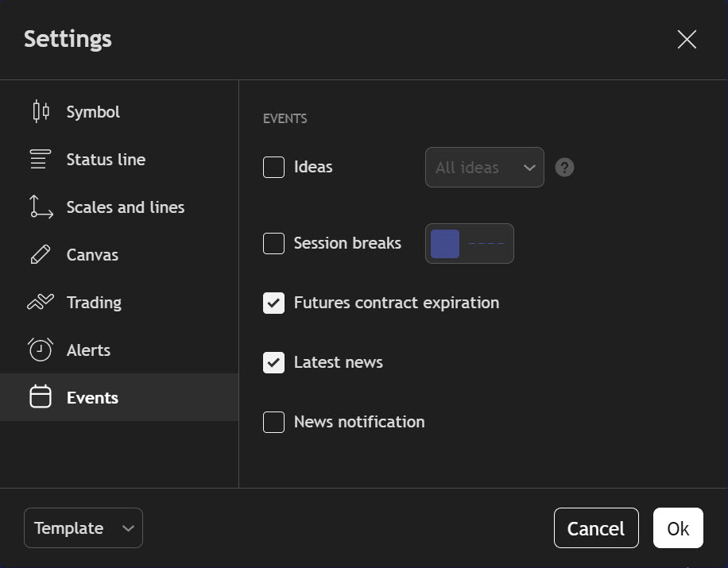Pick the Session breaks blue color swatch
The height and width of the screenshot is (568, 728).
tap(445, 243)
